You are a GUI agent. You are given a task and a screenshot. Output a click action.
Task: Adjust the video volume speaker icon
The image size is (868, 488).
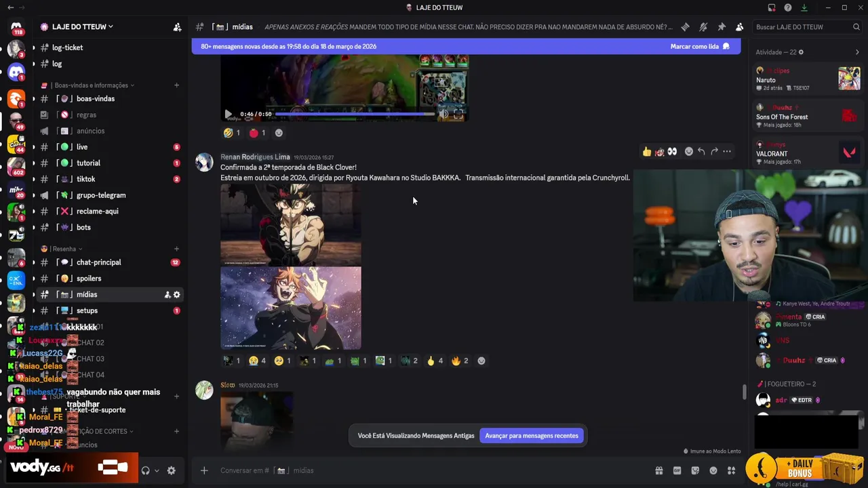pyautogui.click(x=444, y=115)
